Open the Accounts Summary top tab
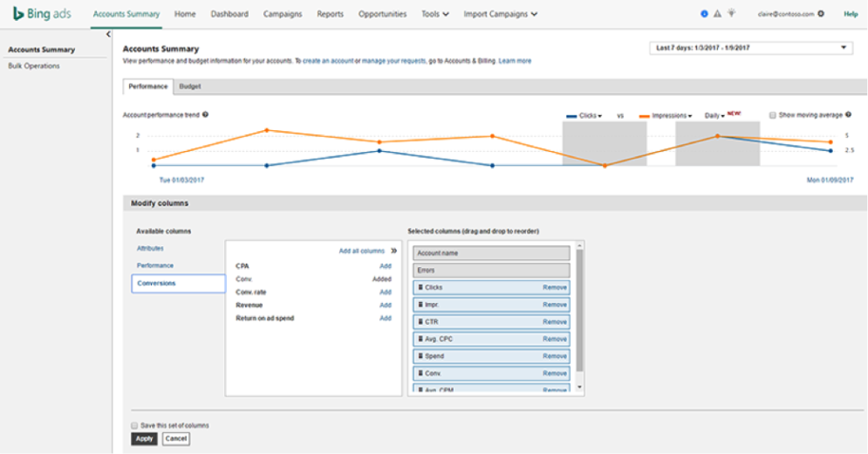This screenshot has width=868, height=454. [x=126, y=14]
